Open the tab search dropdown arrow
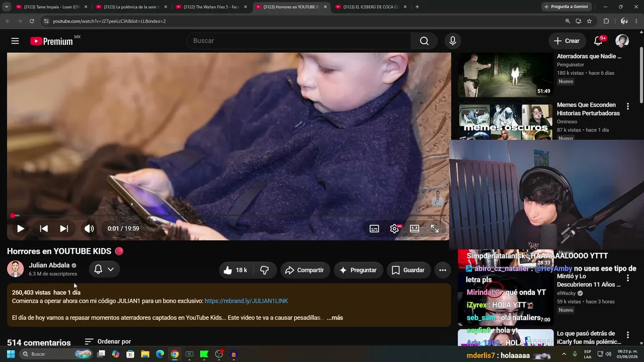This screenshot has height=362, width=644. [7, 7]
